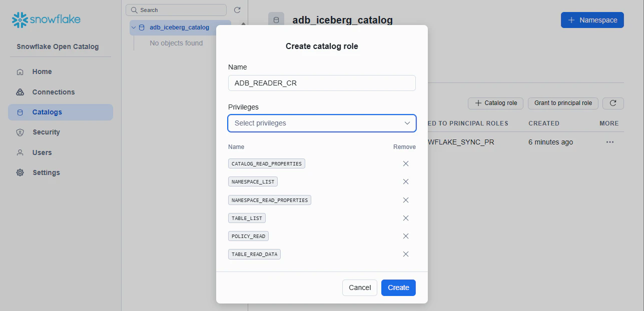Image resolution: width=644 pixels, height=311 pixels.
Task: Remove the TABLE_READ_DATA privilege
Action: coord(406,254)
